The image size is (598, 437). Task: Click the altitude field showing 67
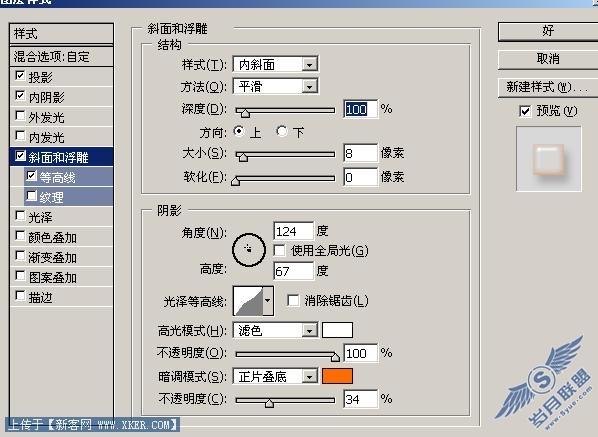coord(293,271)
